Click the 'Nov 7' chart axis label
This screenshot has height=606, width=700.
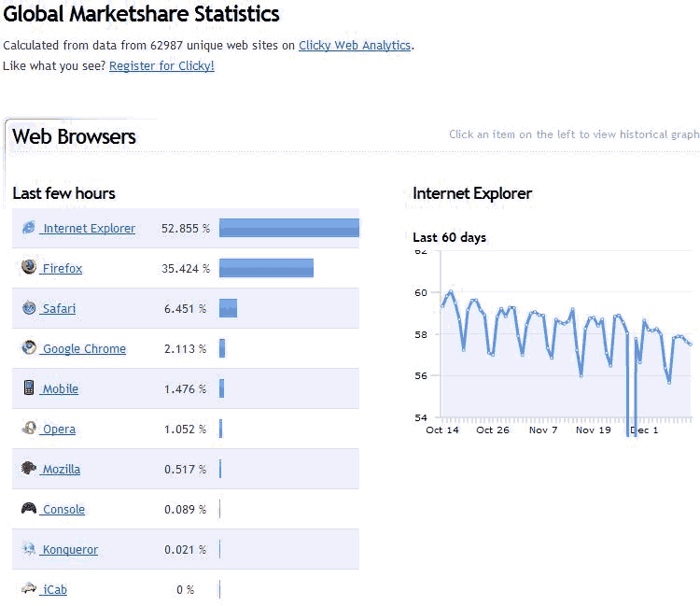(x=543, y=430)
